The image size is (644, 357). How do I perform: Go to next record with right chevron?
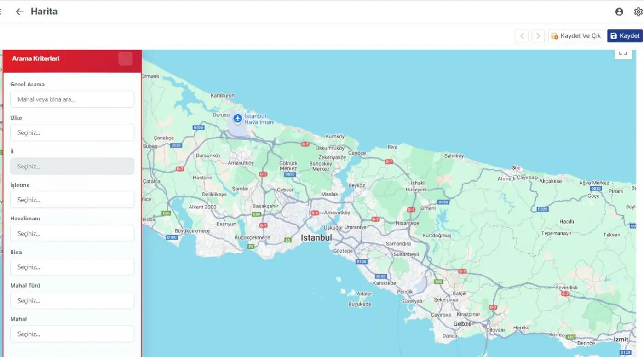tap(538, 36)
